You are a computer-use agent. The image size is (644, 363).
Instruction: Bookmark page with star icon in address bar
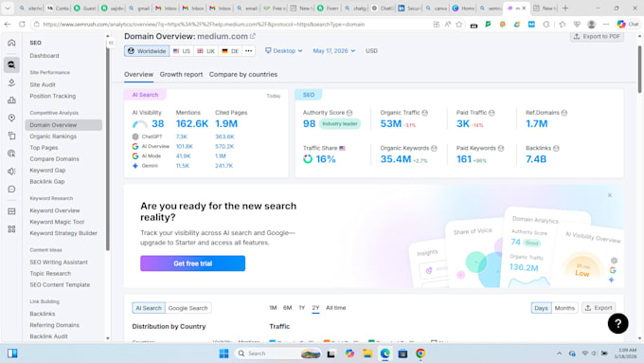458,25
